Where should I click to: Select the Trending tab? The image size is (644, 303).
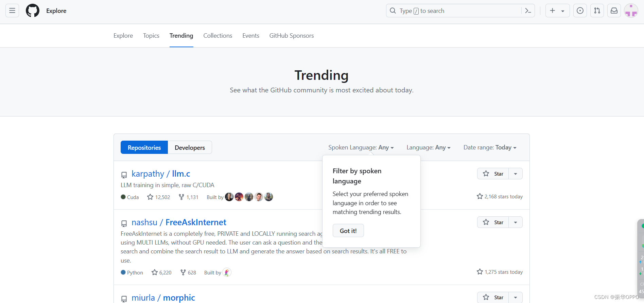pyautogui.click(x=181, y=36)
